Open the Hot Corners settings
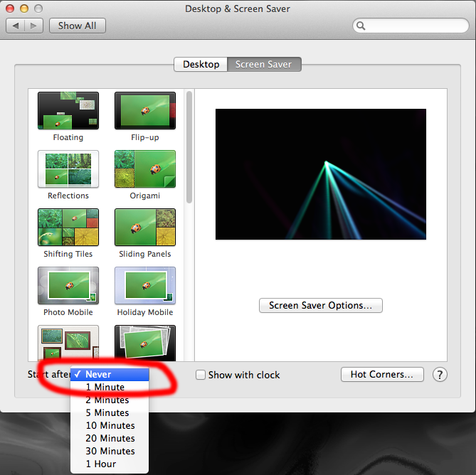 (382, 374)
